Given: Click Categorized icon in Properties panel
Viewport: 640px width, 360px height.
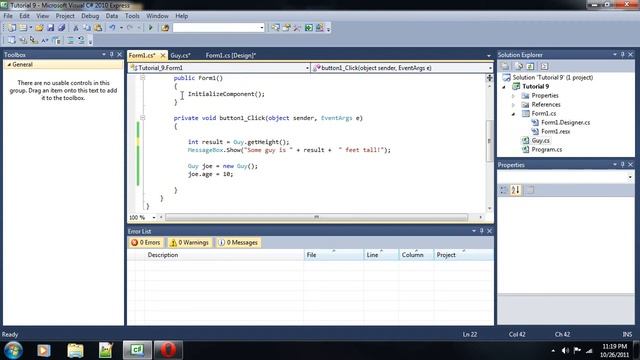Looking at the screenshot, I should click(504, 190).
